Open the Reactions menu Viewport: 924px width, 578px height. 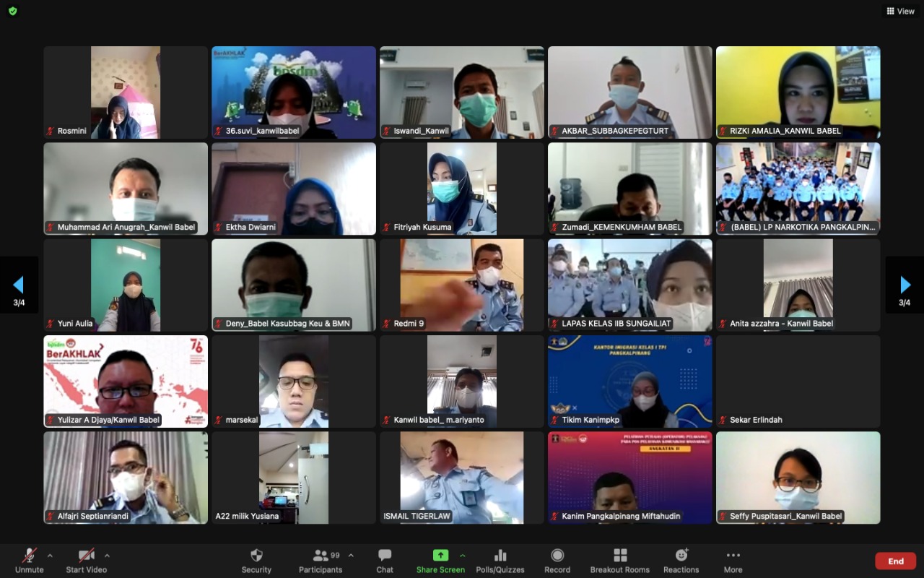pyautogui.click(x=681, y=556)
